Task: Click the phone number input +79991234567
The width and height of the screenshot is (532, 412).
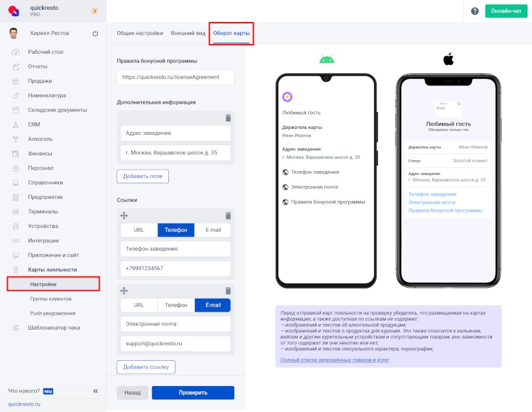Action: coord(175,268)
